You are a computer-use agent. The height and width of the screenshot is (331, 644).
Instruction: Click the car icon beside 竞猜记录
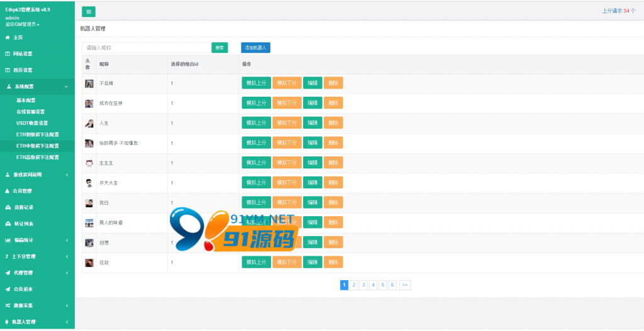[x=8, y=207]
